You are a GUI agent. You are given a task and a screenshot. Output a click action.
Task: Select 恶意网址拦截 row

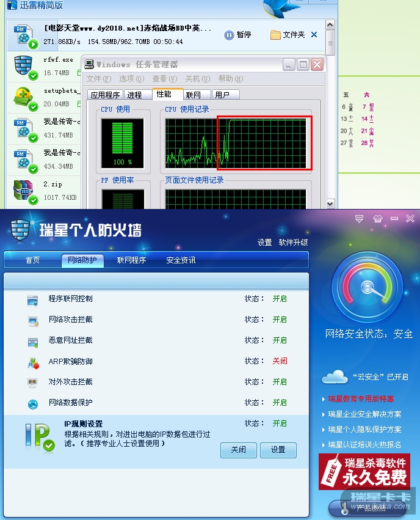pyautogui.click(x=156, y=340)
